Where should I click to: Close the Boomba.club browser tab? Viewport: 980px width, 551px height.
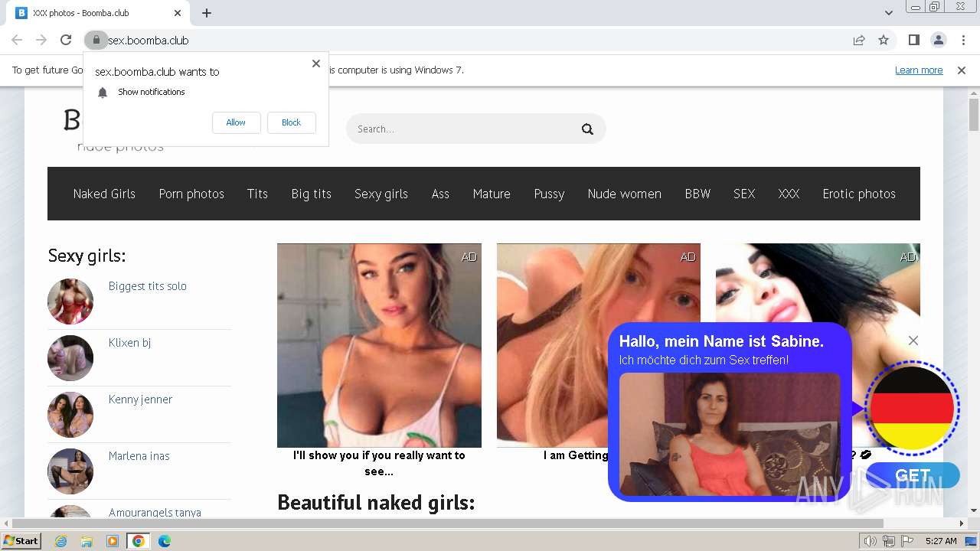pyautogui.click(x=178, y=13)
